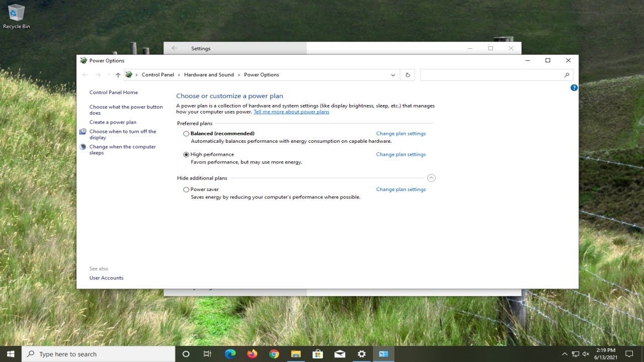This screenshot has height=362, width=644.
Task: Select the High performance power plan
Action: pyautogui.click(x=186, y=155)
